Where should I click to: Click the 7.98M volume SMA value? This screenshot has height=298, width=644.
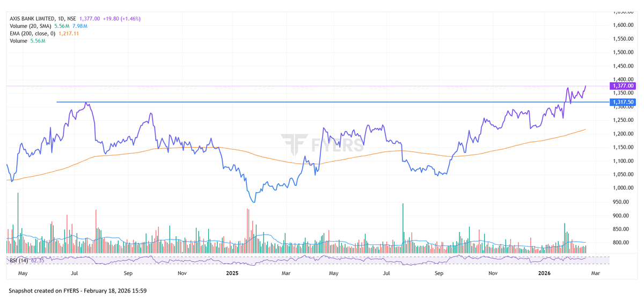79,26
